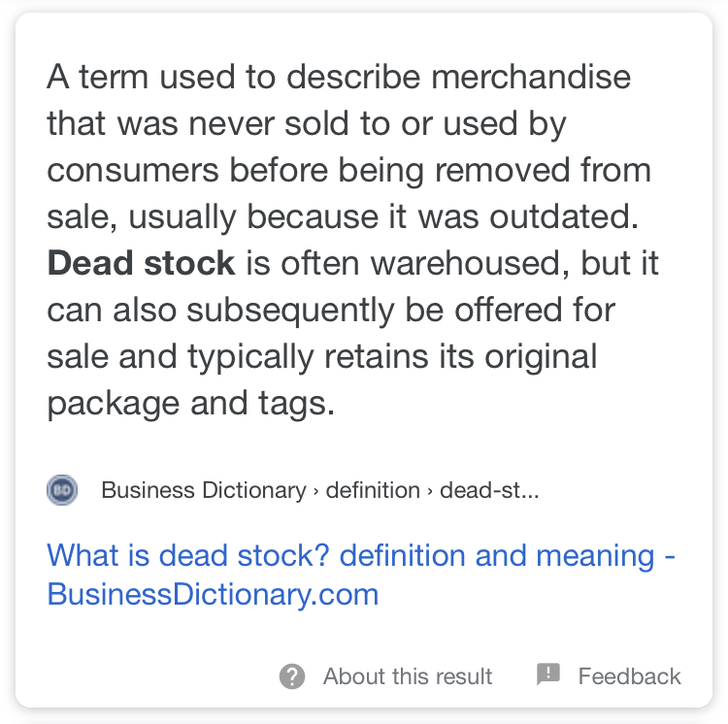The width and height of the screenshot is (728, 724).
Task: Click the truncated 'dead-st...' breadcrumb segment
Action: (488, 490)
